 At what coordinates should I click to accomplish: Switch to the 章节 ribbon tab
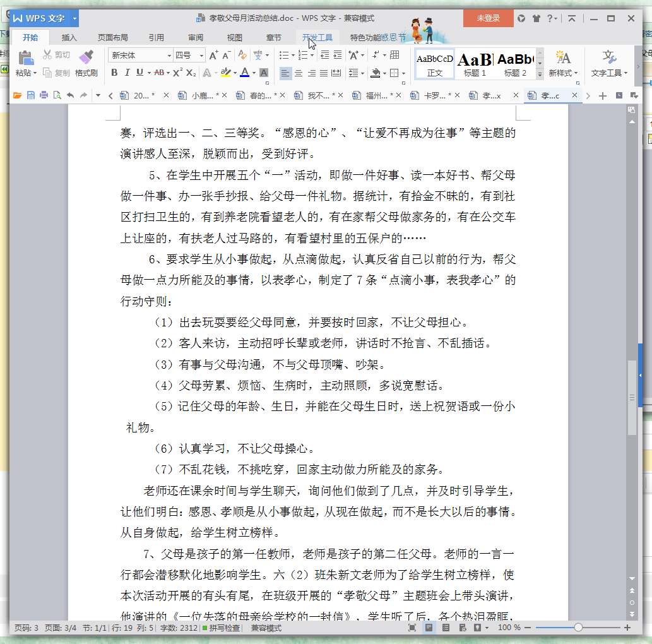tap(273, 37)
